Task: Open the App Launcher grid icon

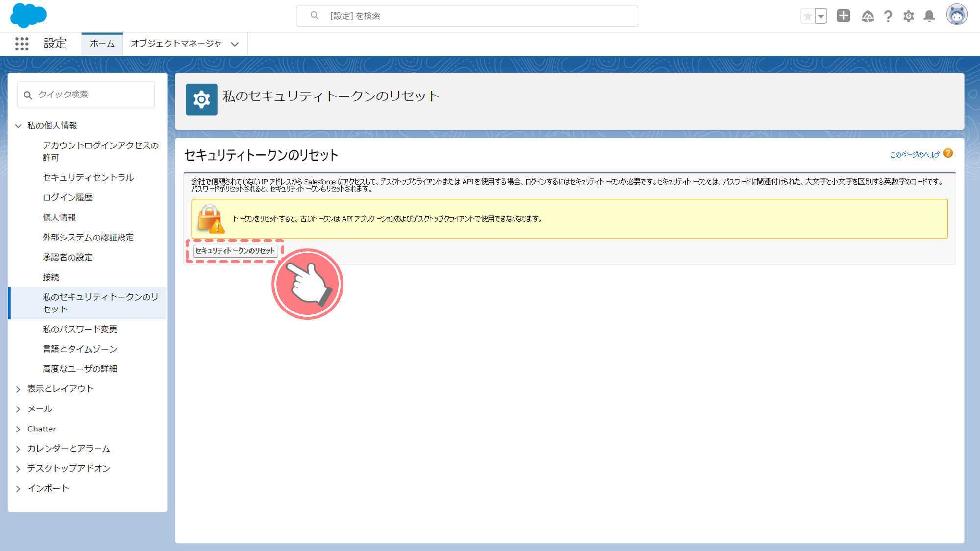Action: (22, 44)
